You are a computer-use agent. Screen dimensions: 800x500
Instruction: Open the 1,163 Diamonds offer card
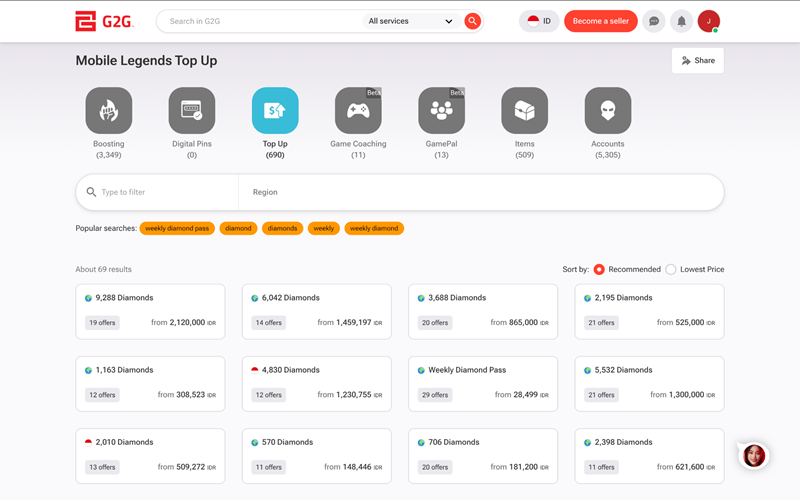(150, 384)
